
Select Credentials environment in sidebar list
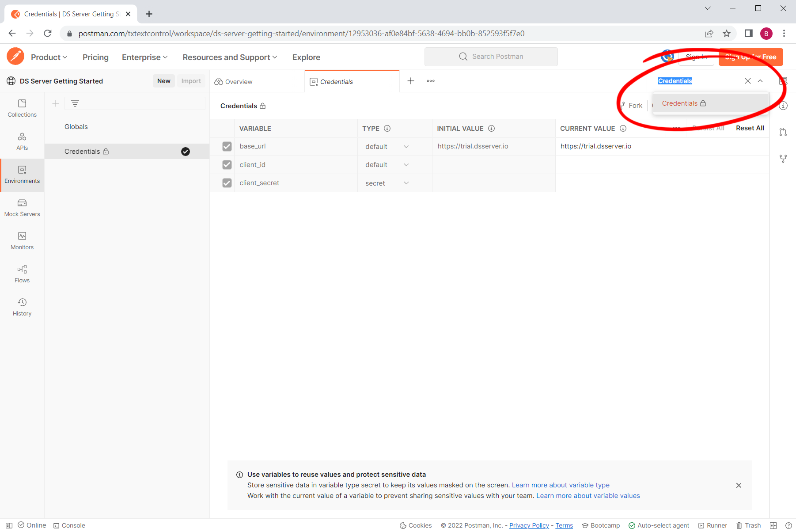[x=127, y=152]
